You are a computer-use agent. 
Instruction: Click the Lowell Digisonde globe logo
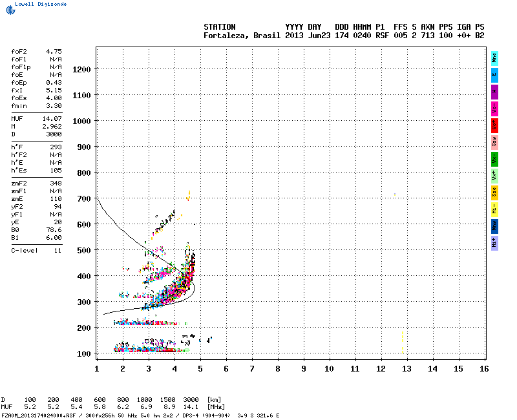click(x=10, y=10)
